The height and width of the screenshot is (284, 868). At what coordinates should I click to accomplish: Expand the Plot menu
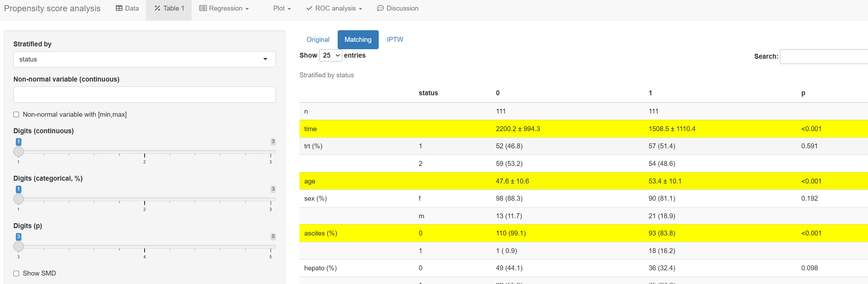[x=282, y=8]
